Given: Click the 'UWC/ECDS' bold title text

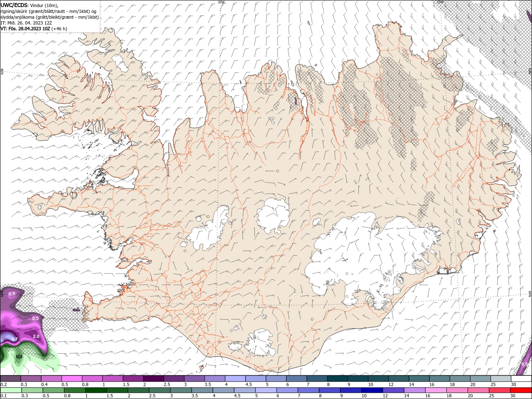Looking at the screenshot, I should click(x=14, y=5).
